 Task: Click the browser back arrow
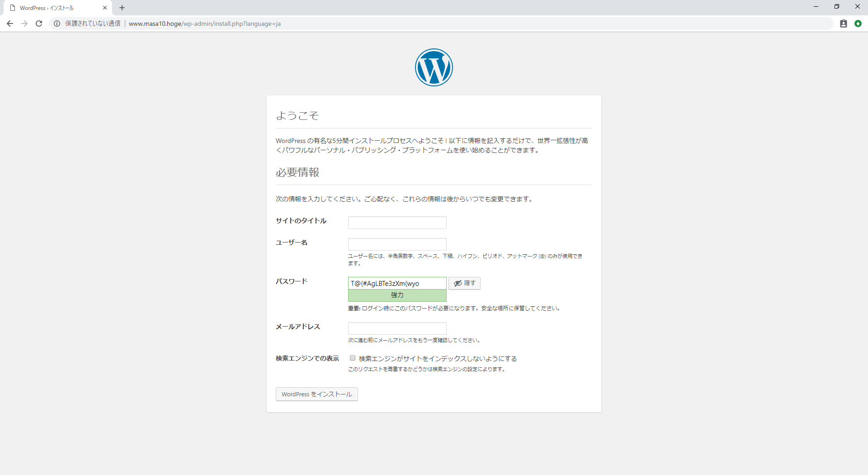pyautogui.click(x=10, y=24)
